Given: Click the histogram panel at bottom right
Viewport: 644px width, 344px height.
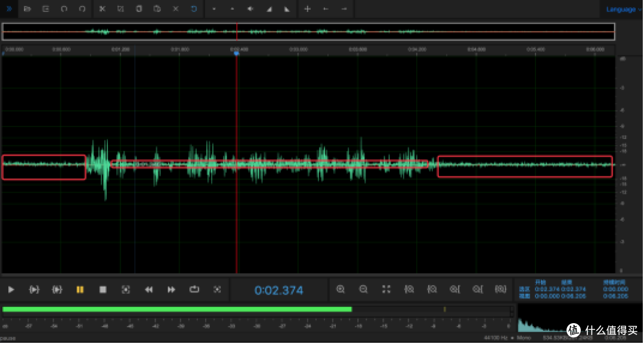Looking at the screenshot, I should 579,318.
